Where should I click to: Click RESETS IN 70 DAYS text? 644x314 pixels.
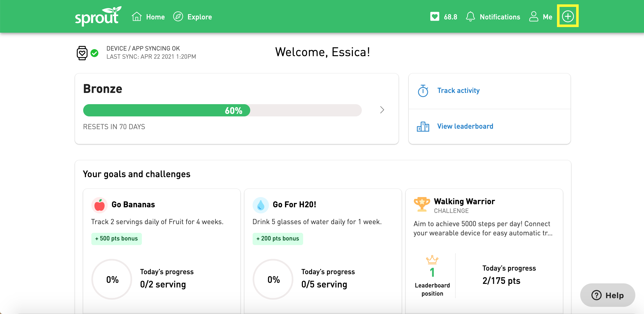[114, 127]
